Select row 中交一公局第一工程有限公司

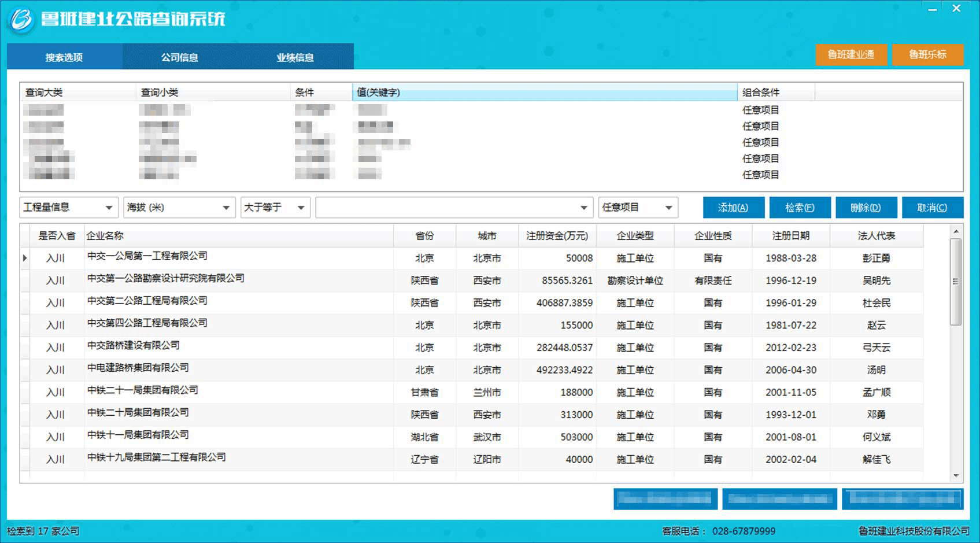472,258
